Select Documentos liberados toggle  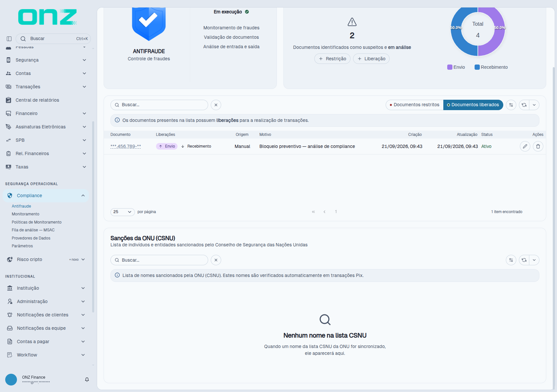[x=473, y=105]
